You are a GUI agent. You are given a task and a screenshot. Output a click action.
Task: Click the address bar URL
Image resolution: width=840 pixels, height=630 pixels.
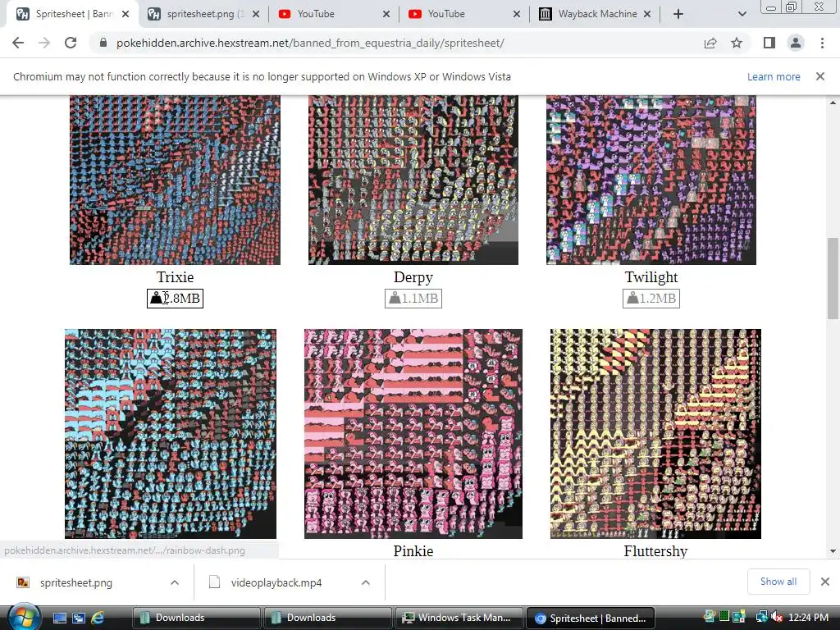310,43
